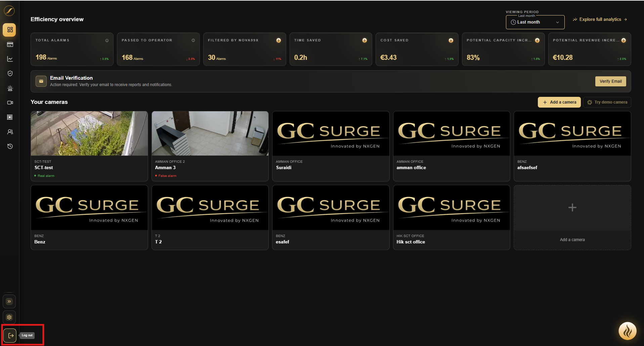Image resolution: width=644 pixels, height=346 pixels.
Task: Open the billing card icon in sidebar
Action: point(10,44)
